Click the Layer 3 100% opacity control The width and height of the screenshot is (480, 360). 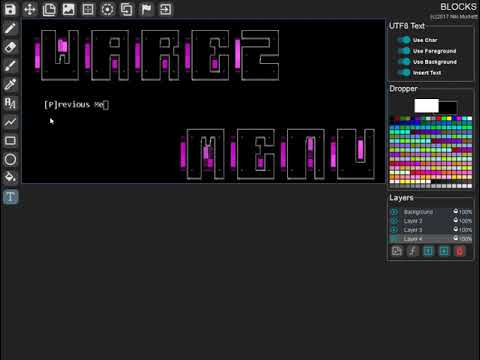[x=462, y=230]
